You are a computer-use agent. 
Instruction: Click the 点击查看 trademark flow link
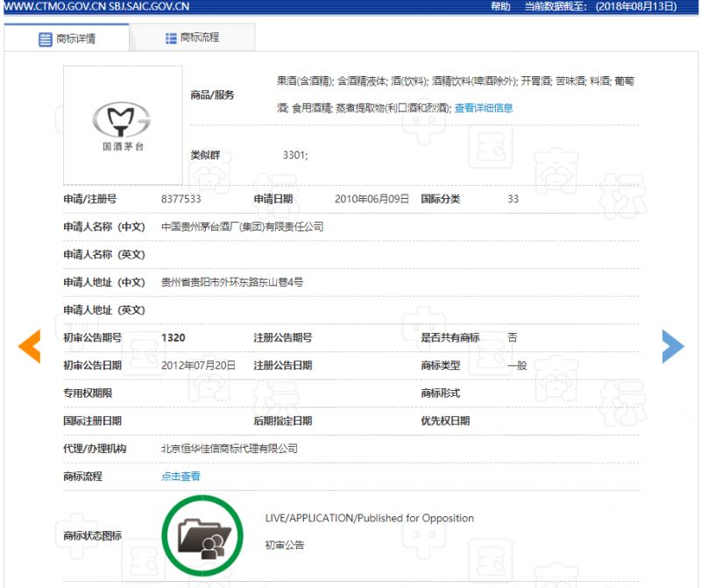click(x=181, y=476)
